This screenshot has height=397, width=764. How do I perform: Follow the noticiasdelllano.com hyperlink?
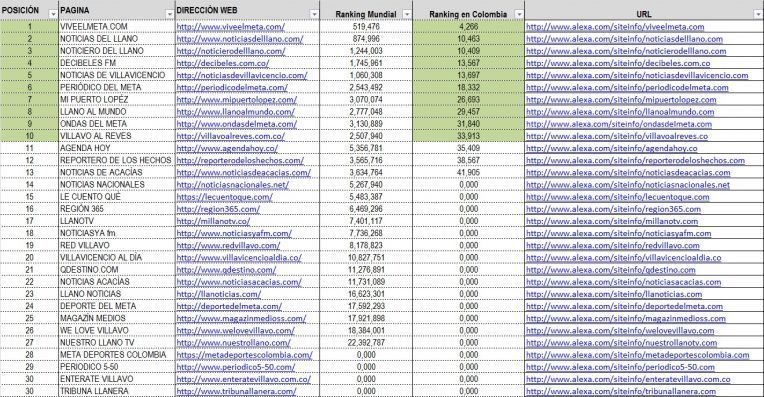click(x=240, y=39)
